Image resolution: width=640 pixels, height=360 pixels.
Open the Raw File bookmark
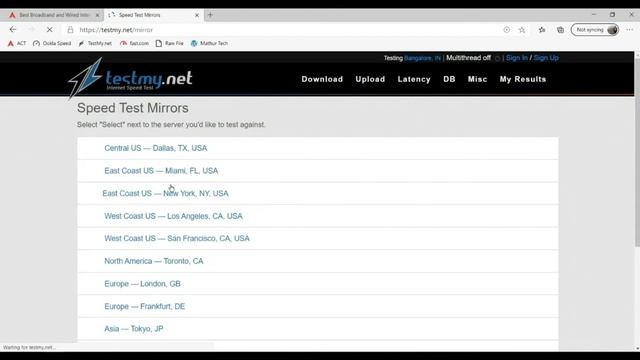click(x=170, y=43)
